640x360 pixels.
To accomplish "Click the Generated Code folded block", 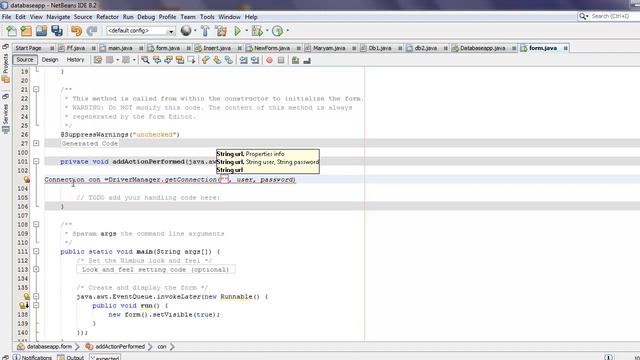I will point(90,144).
